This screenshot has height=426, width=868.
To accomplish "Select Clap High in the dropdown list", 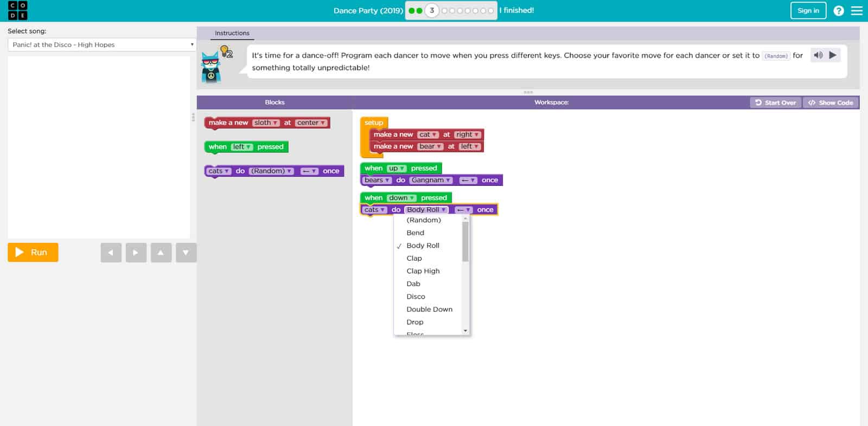I will pos(423,271).
